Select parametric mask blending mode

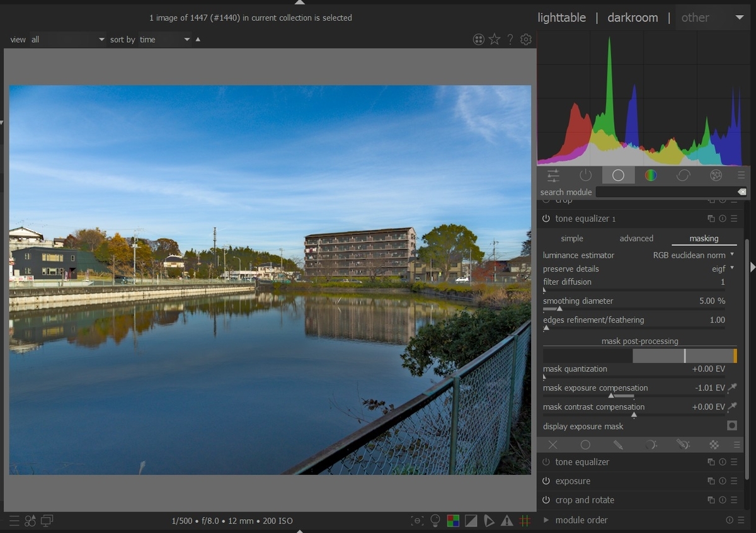[651, 445]
